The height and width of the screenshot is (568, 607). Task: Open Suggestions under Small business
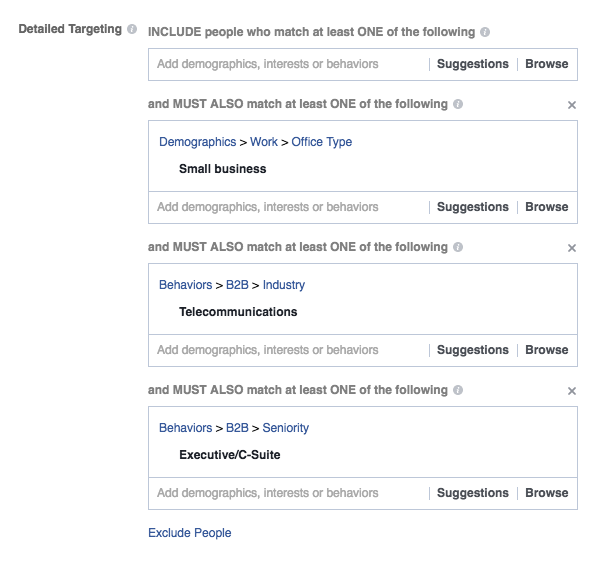coord(473,207)
